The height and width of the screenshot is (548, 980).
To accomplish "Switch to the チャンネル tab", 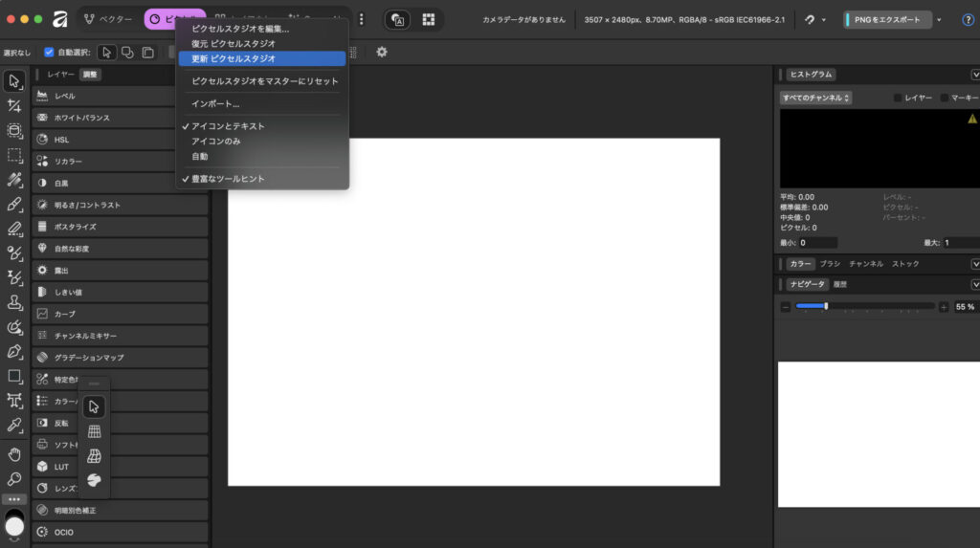I will (x=866, y=263).
